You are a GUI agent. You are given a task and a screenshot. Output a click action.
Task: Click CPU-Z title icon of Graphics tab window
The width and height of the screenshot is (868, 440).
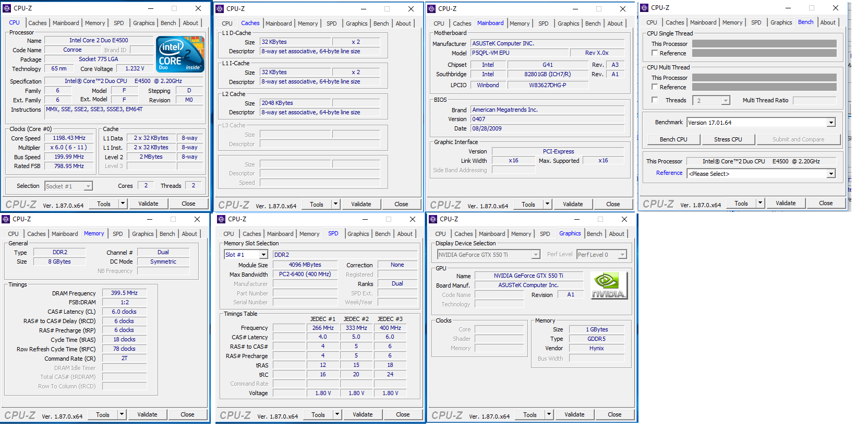coord(433,219)
